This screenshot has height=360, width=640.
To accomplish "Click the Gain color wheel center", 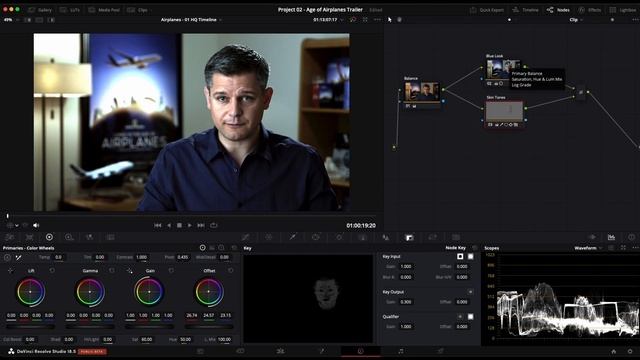I will tap(149, 292).
